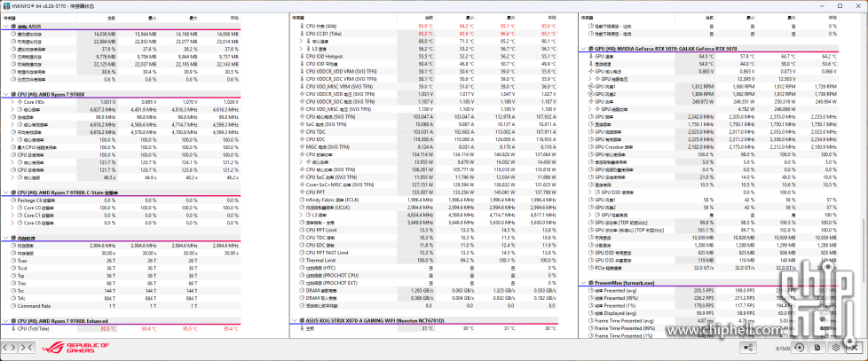Click thermometer icon of CPU CCD1 (Tdie)
This screenshot has height=361, width=868.
tap(302, 33)
